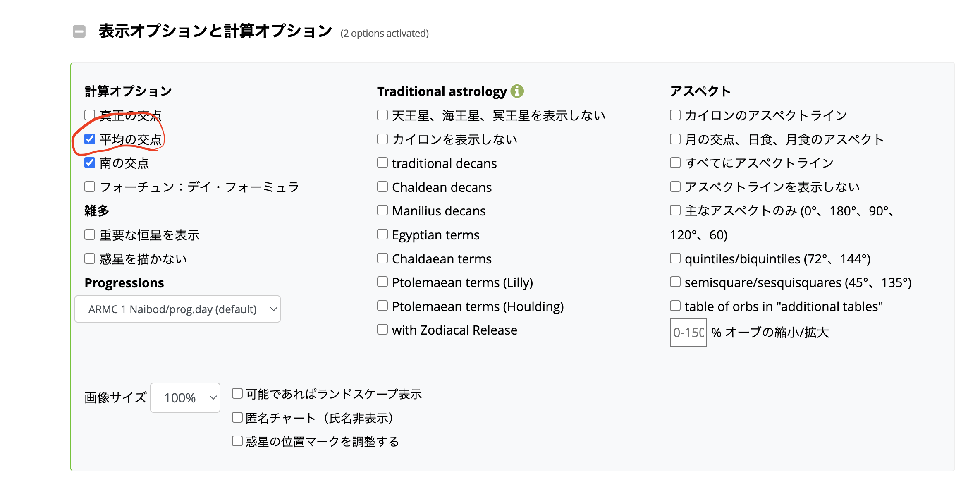Check the Egyptian terms checkbox

[382, 235]
